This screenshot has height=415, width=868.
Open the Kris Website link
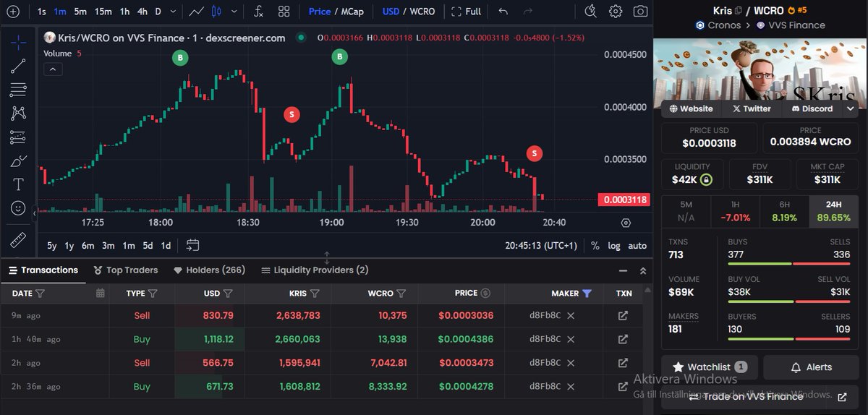click(692, 108)
